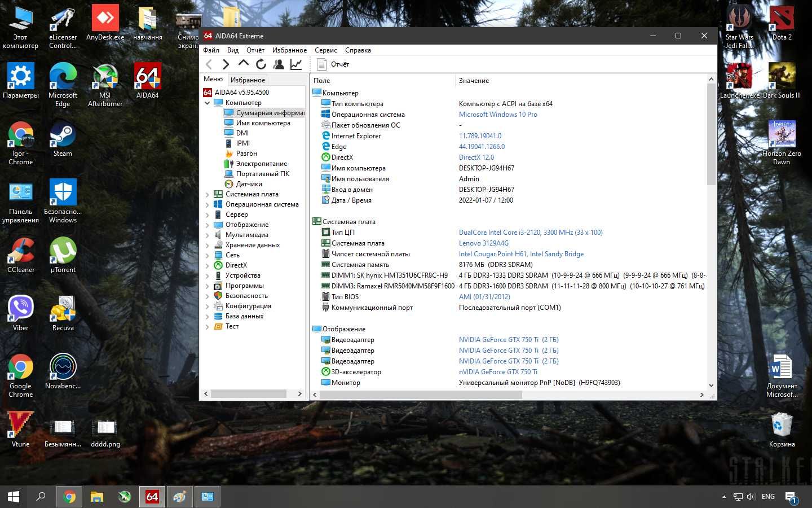This screenshot has width=812, height=508.
Task: Open the Справка menu
Action: click(x=358, y=50)
